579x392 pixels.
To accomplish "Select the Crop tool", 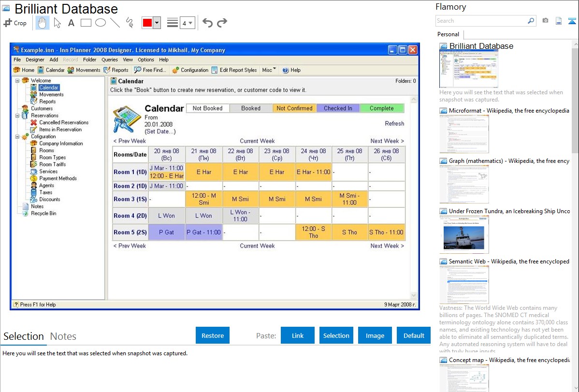I will click(x=15, y=23).
